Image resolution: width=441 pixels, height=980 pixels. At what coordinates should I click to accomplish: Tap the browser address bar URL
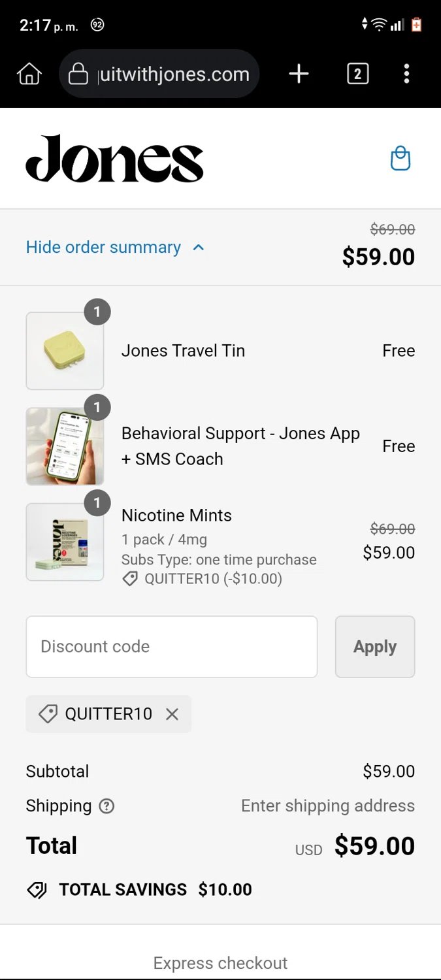click(x=174, y=74)
